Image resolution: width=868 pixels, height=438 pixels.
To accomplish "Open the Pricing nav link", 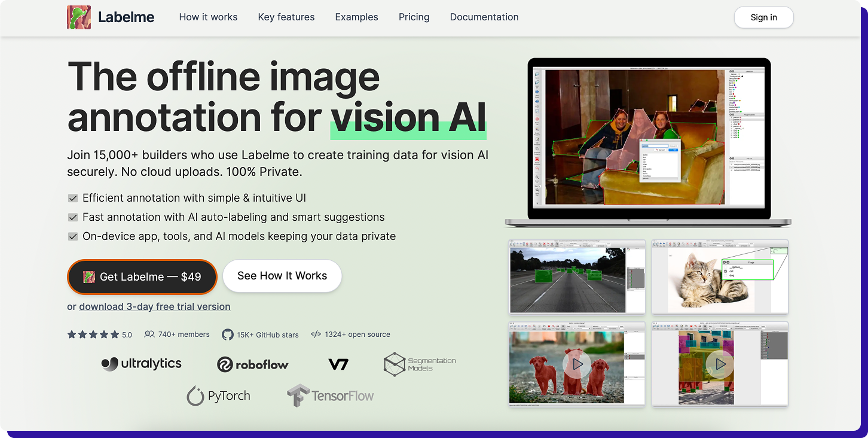I will (414, 17).
